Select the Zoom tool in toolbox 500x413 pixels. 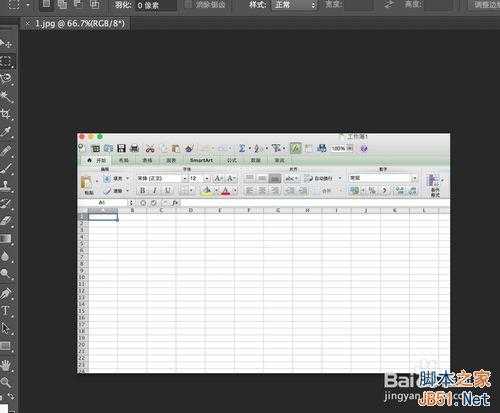(x=6, y=382)
